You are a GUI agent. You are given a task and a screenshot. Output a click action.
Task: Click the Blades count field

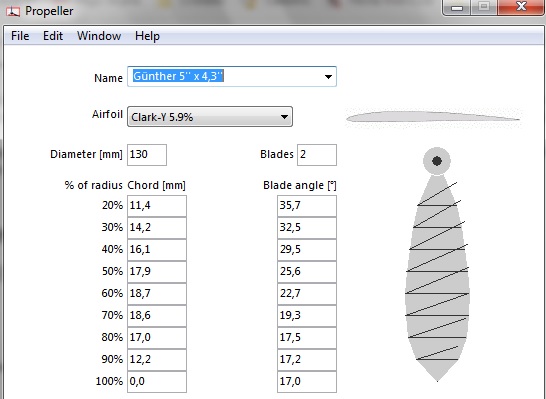(x=317, y=155)
